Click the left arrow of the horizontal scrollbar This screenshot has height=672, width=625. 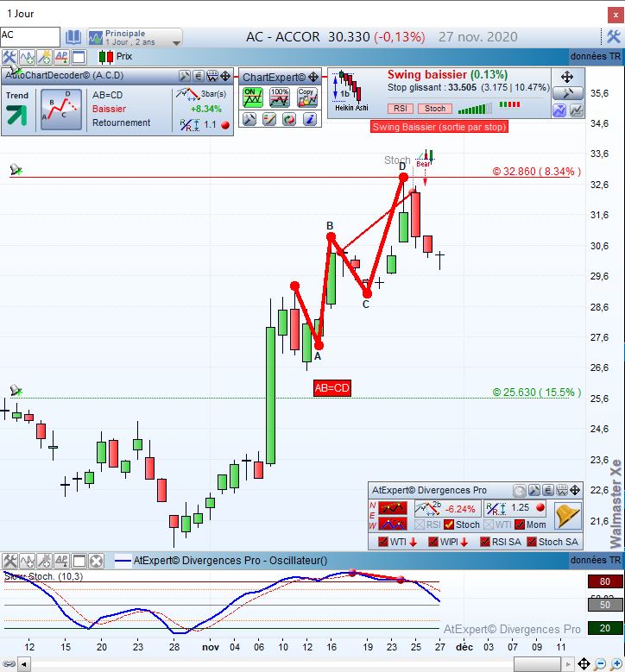click(x=23, y=665)
